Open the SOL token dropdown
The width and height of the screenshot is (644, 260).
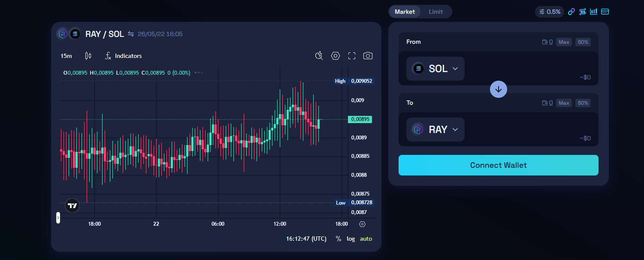click(x=435, y=69)
